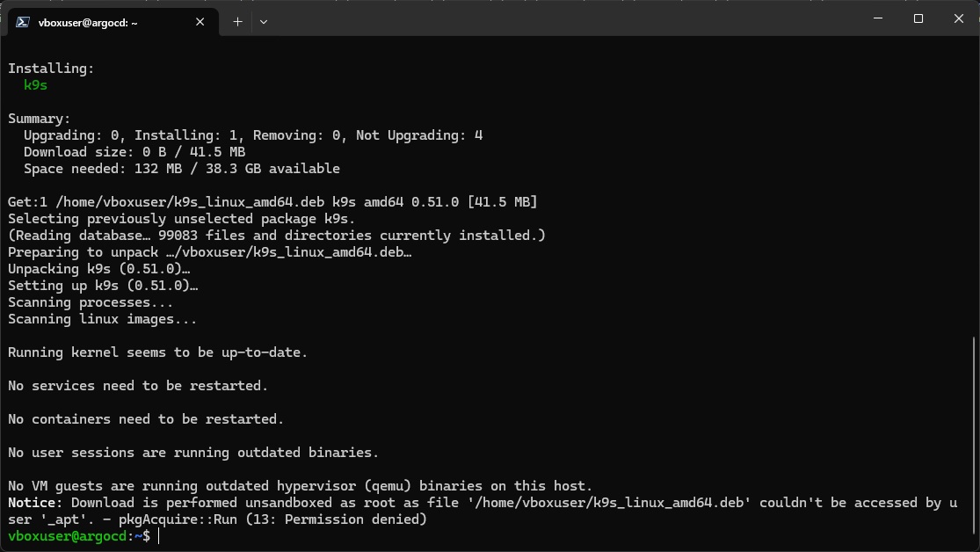Click the Summary: heading line
Image resolution: width=980 pixels, height=552 pixels.
point(39,119)
